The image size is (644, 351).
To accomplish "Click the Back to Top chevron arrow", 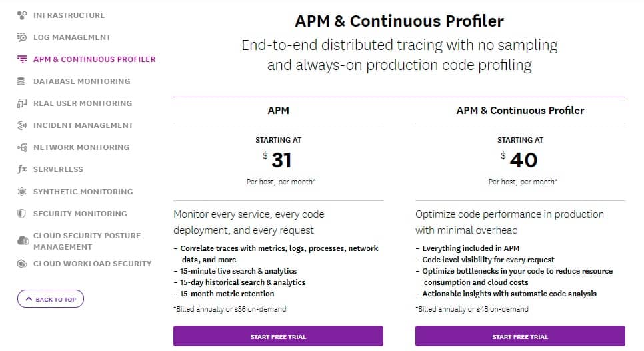I will tap(29, 299).
